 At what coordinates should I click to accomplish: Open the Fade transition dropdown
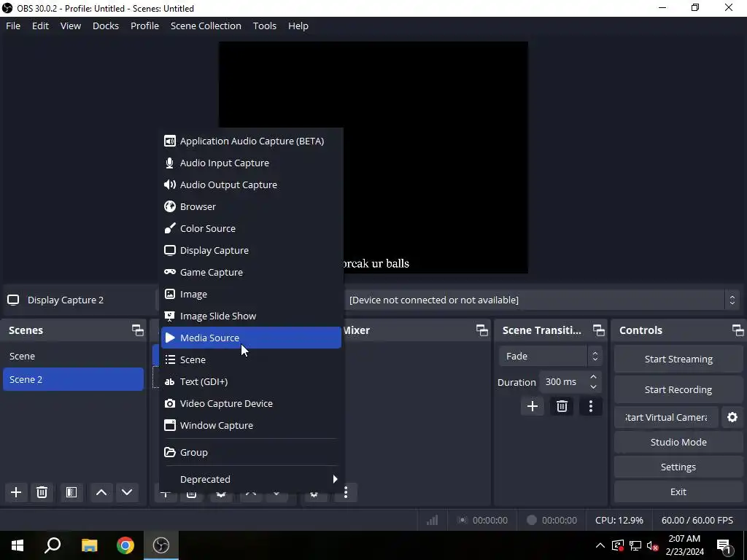[x=550, y=356]
